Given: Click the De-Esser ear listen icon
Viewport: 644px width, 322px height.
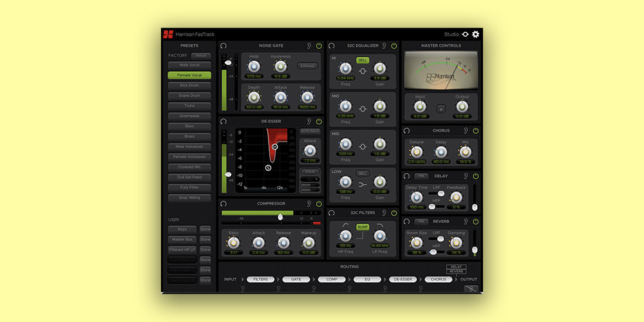Looking at the screenshot, I should [308, 121].
